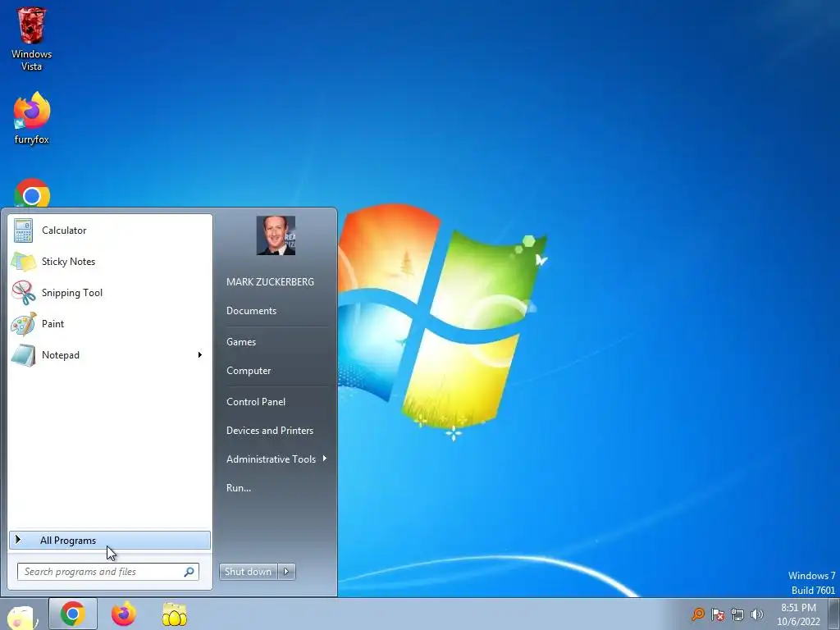840x630 pixels.
Task: Open the Run... dialog
Action: pos(239,488)
